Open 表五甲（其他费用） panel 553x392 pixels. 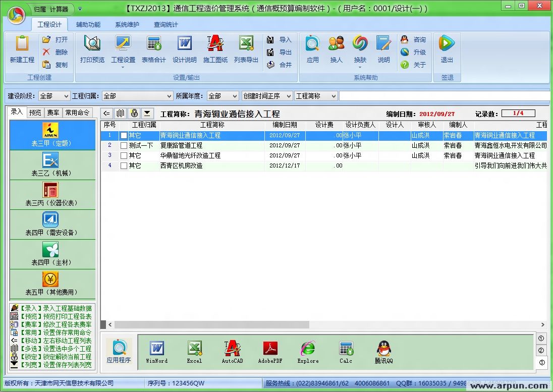52,282
